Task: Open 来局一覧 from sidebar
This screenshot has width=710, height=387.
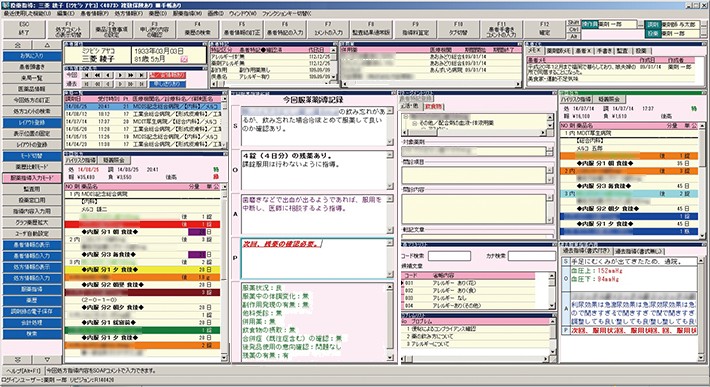Action: click(32, 78)
